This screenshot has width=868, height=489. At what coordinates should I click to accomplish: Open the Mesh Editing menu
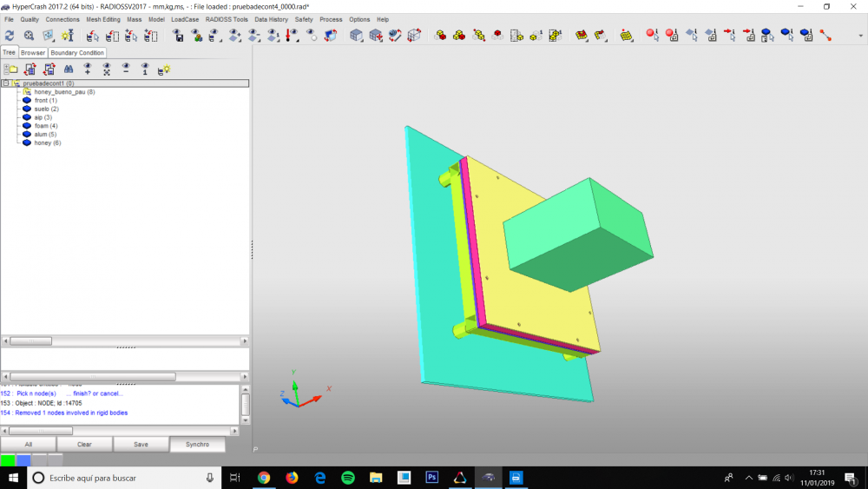[x=103, y=19]
